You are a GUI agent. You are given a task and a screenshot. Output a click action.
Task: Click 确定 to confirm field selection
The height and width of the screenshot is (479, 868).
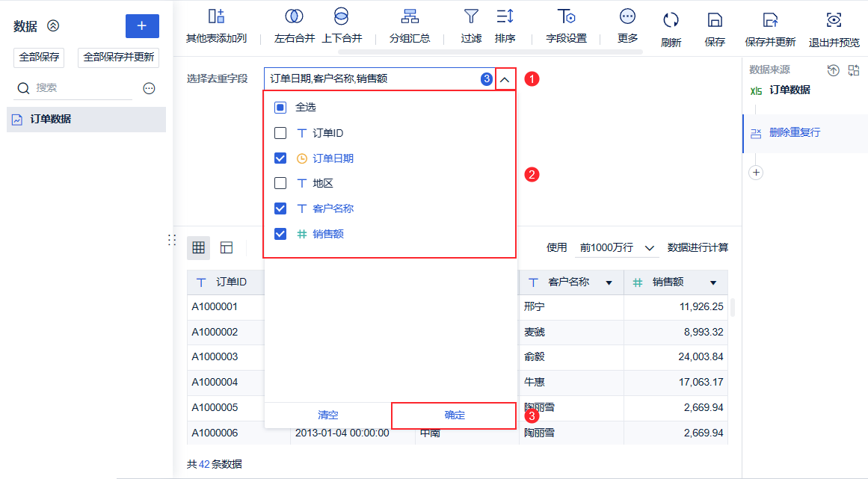click(x=454, y=415)
